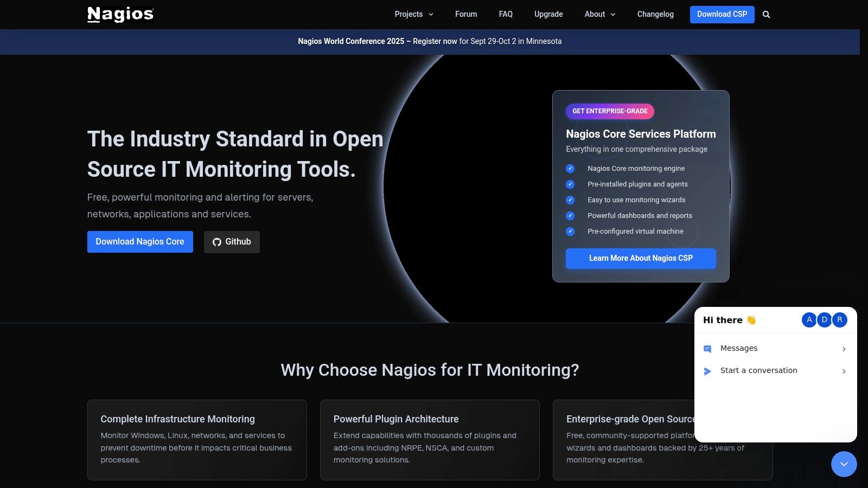Click Register now conference link
This screenshot has width=868, height=488.
point(435,41)
